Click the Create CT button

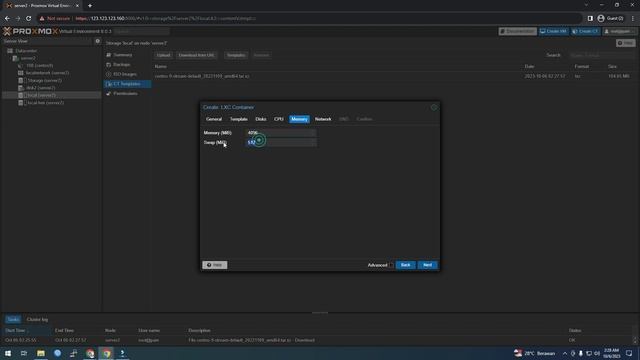(585, 31)
